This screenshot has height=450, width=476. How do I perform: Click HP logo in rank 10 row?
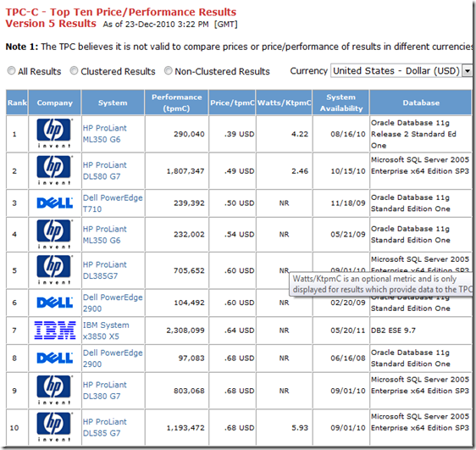54,427
